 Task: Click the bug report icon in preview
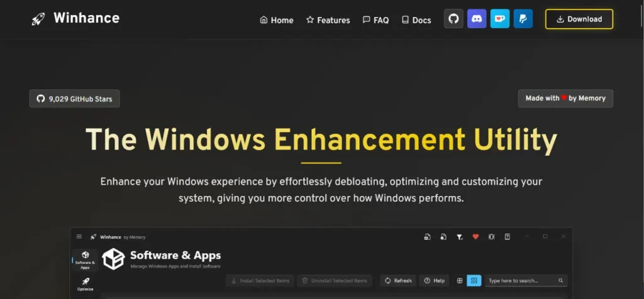pyautogui.click(x=492, y=237)
